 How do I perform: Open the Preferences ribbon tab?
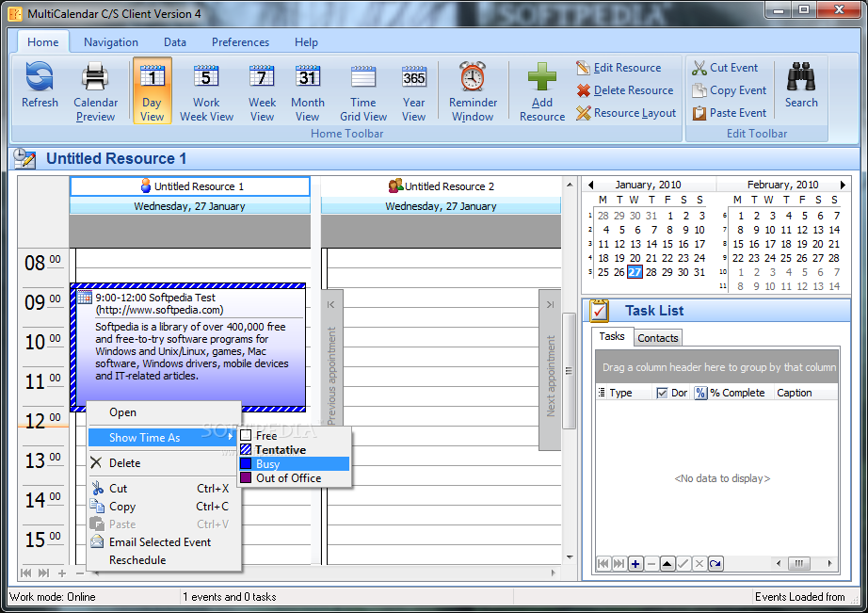[240, 42]
